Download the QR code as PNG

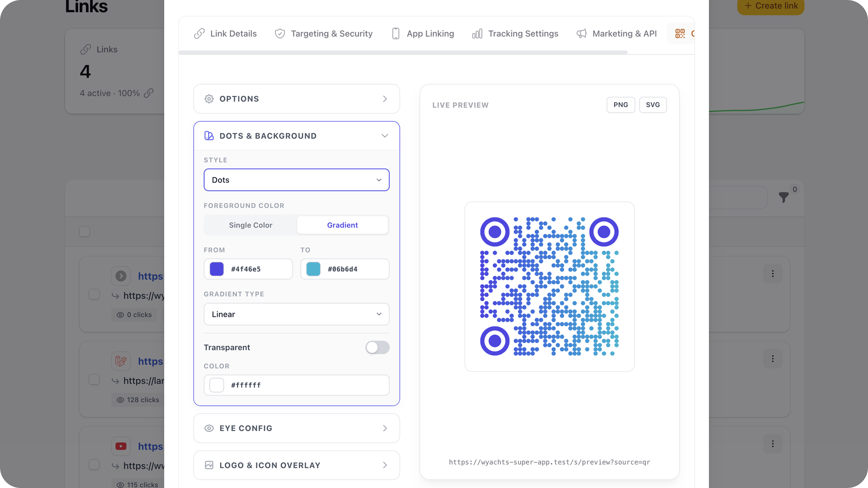620,105
